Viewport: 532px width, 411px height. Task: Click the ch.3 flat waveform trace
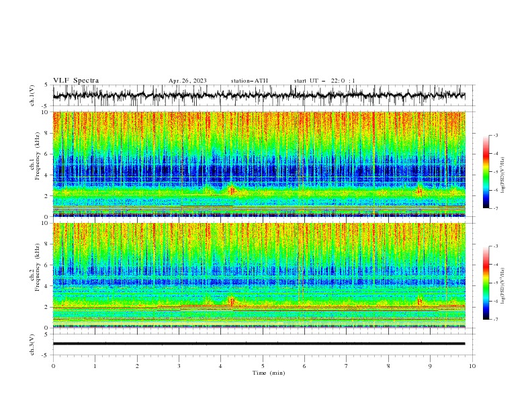click(259, 344)
